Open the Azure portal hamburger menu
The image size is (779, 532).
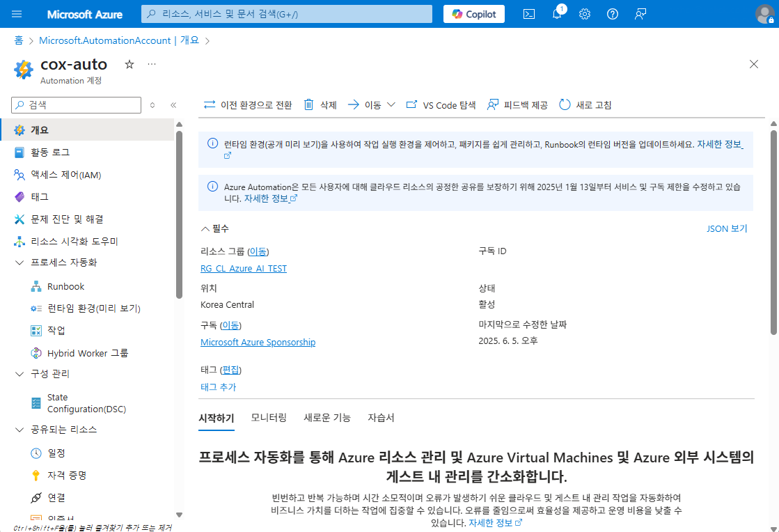click(x=17, y=14)
